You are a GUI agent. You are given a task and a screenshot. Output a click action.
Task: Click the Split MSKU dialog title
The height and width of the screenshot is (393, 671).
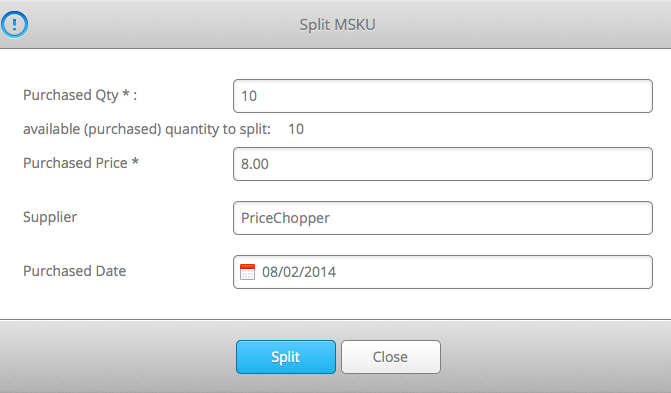pyautogui.click(x=337, y=25)
